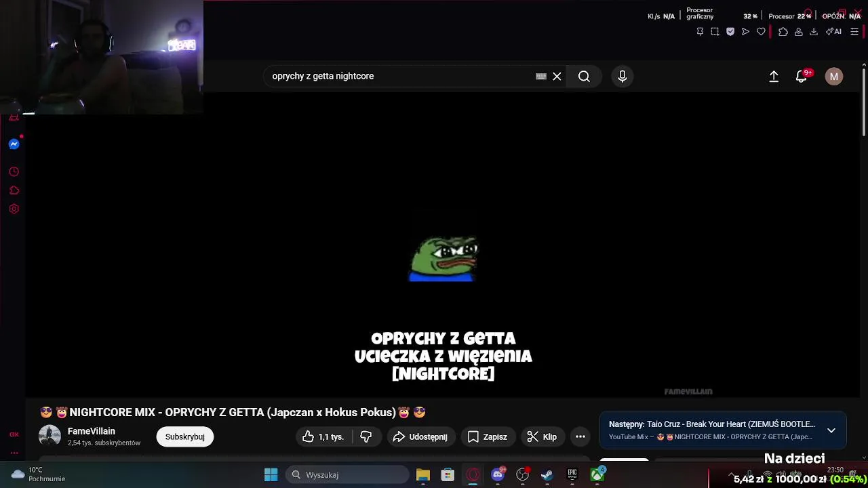This screenshot has width=868, height=488.
Task: Open weather widget showing 10°C Pochmurnie
Action: pos(38,474)
